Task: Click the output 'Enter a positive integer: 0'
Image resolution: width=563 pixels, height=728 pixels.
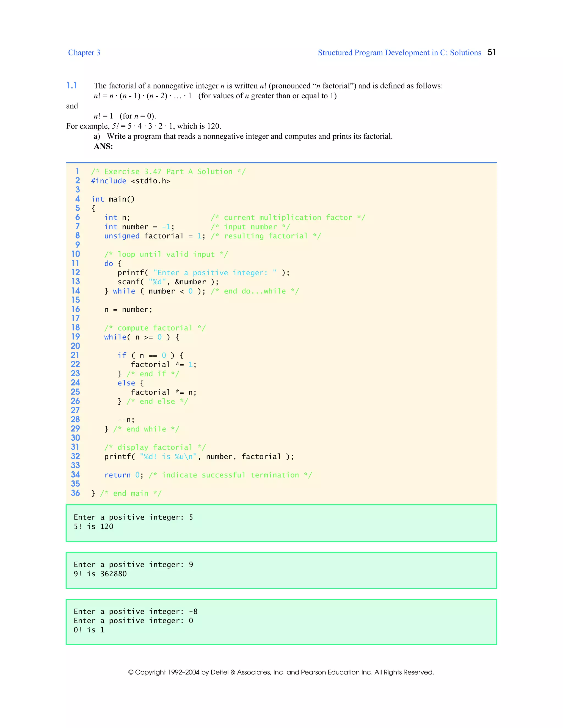Action: point(133,621)
